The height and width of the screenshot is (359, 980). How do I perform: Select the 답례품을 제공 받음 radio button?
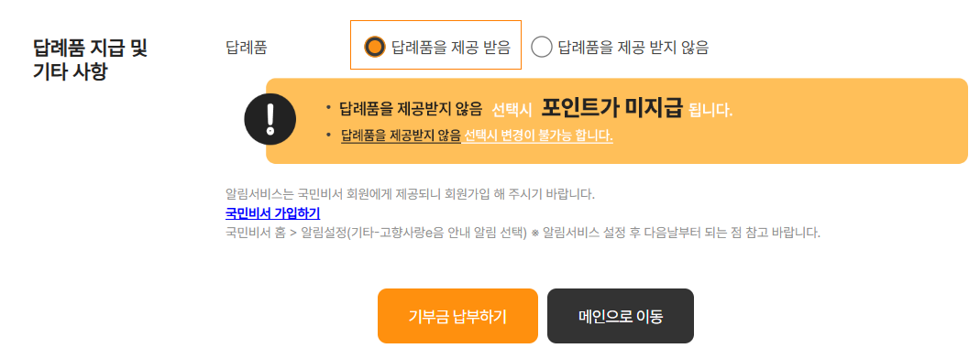tap(374, 47)
